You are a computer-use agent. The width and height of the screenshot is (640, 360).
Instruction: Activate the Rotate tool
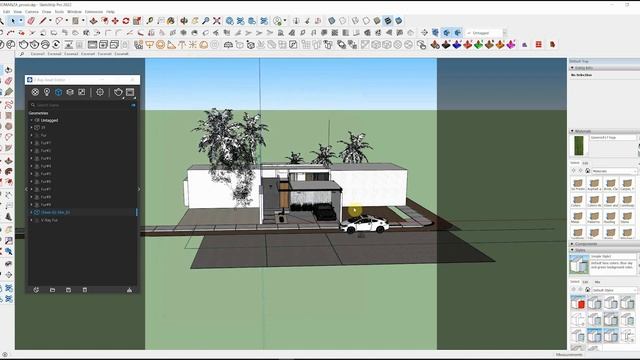coord(126,21)
